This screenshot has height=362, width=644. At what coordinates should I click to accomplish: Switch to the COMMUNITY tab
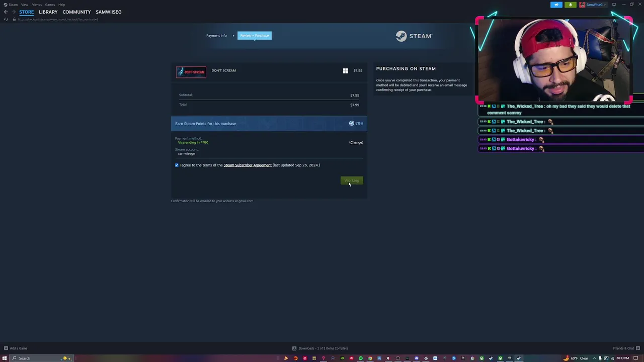pyautogui.click(x=76, y=12)
